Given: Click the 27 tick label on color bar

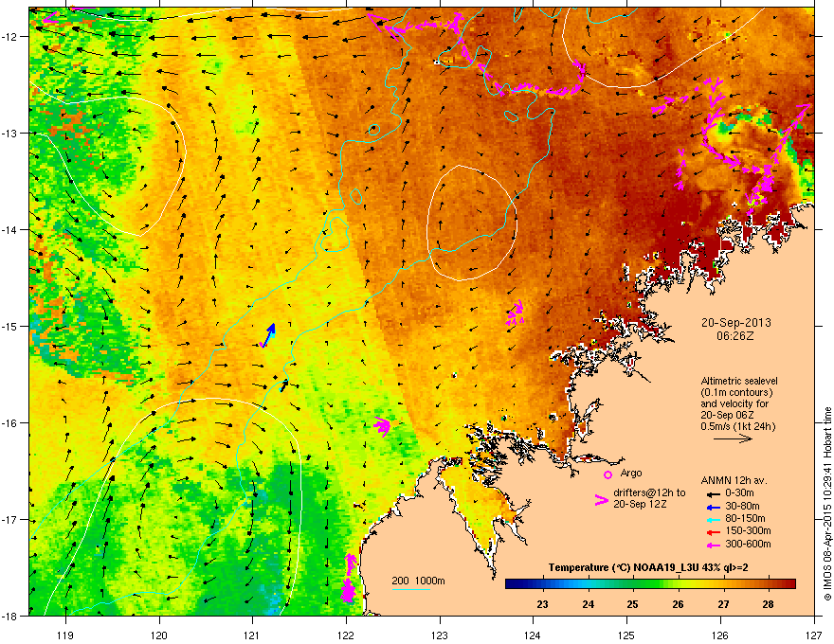Looking at the screenshot, I should (723, 604).
